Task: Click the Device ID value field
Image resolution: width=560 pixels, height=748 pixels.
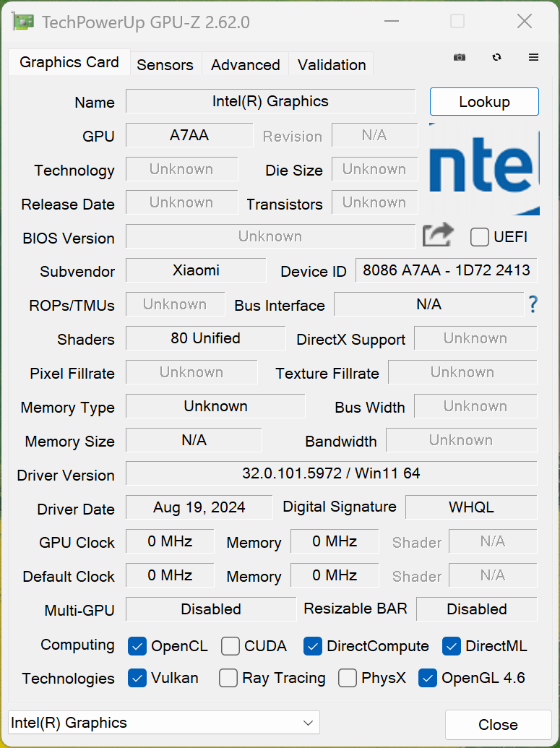Action: tap(446, 270)
